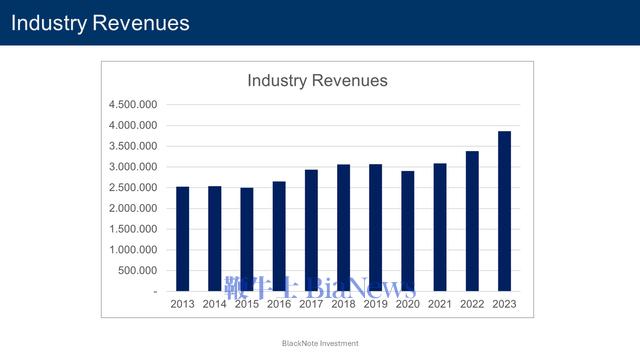Image resolution: width=640 pixels, height=360 pixels.
Task: Click the 2016 revenue bar
Action: pos(279,236)
